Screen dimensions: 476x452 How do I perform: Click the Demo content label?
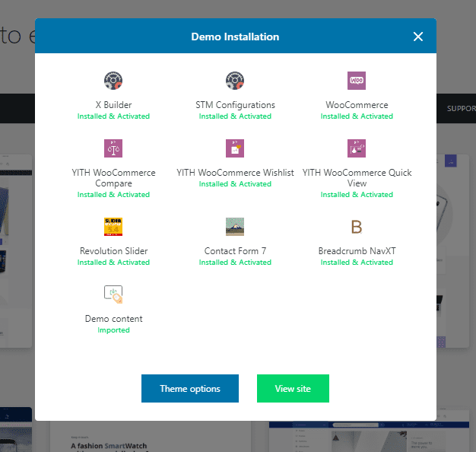pos(113,319)
